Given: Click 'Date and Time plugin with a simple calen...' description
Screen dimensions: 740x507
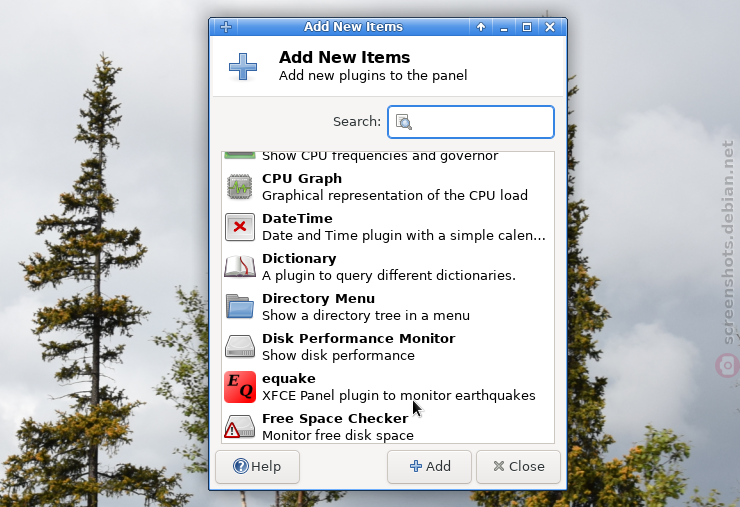Looking at the screenshot, I should (404, 236).
